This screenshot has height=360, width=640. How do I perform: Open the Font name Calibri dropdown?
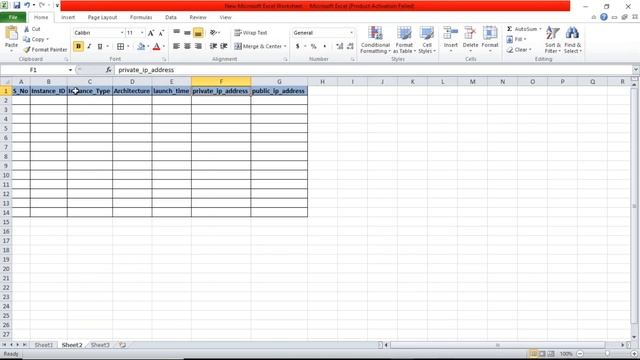pyautogui.click(x=122, y=33)
